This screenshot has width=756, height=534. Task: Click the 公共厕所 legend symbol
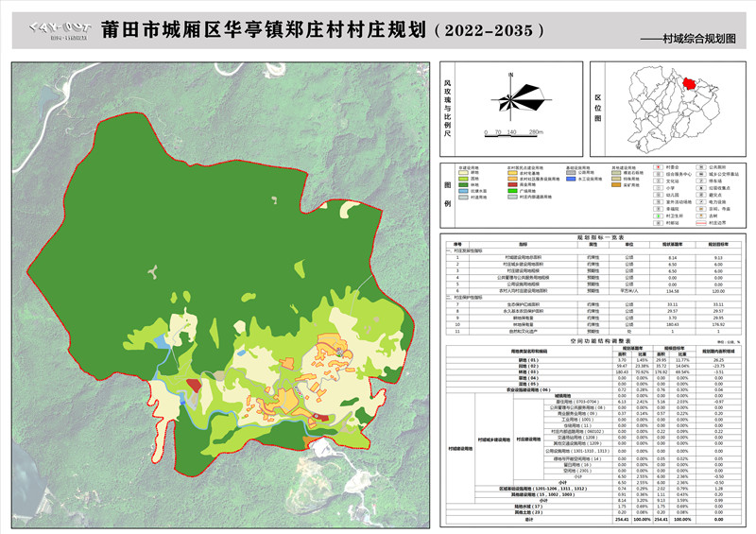[701, 167]
